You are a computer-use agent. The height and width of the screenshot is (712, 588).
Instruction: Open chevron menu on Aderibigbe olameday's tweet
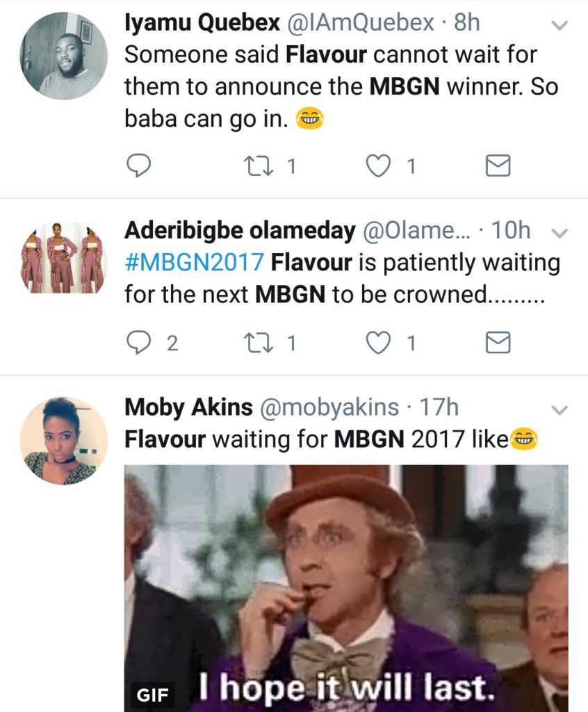pos(560,232)
